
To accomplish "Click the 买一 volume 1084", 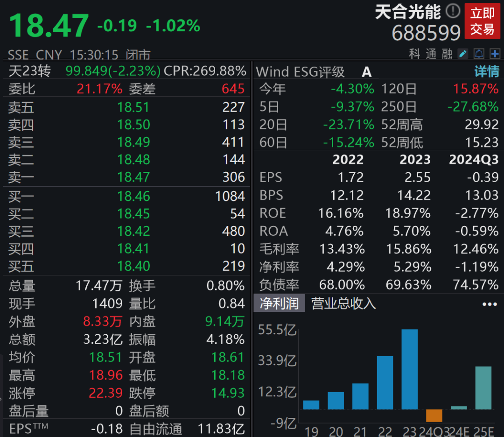I will [230, 196].
